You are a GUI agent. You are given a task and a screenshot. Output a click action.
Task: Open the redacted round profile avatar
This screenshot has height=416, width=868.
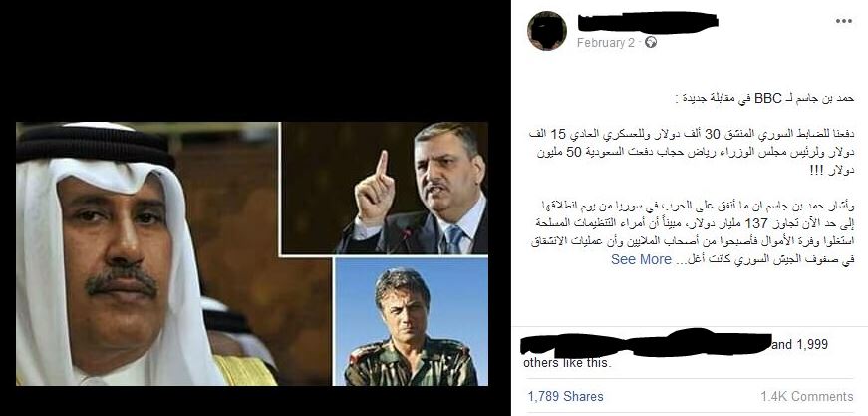(547, 31)
